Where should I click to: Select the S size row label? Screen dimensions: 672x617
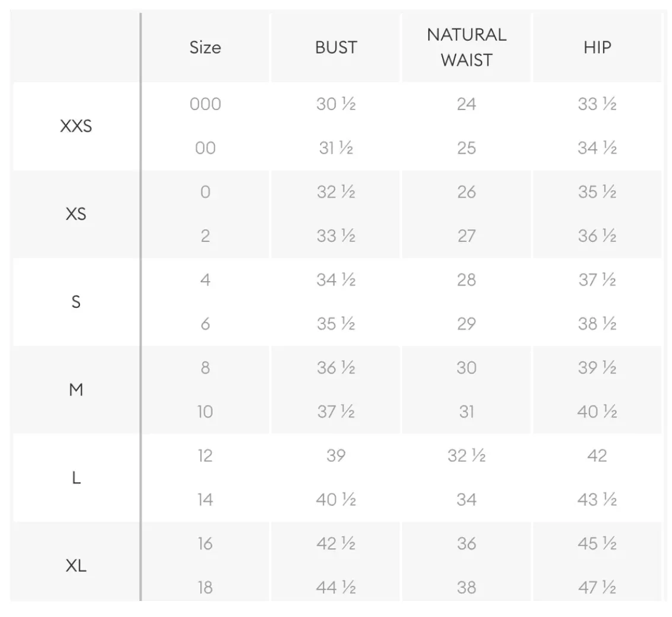click(76, 302)
